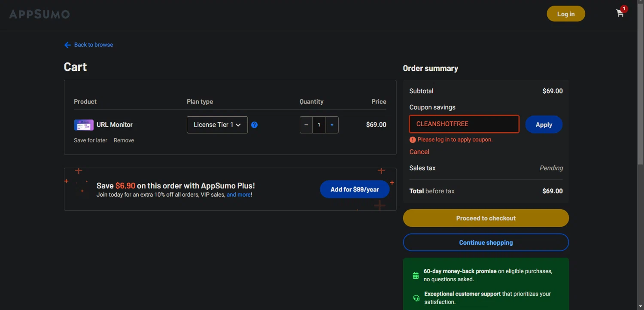Click Continue shopping button
644x310 pixels.
486,243
